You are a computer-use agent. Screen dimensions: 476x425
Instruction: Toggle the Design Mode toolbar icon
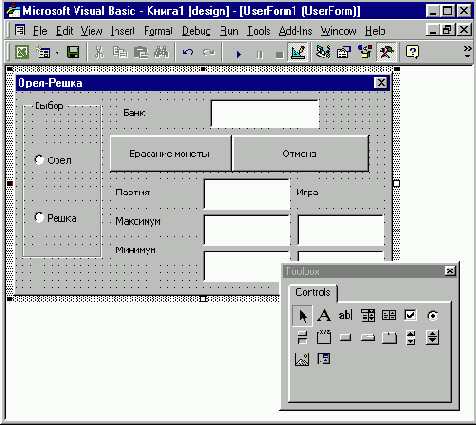click(298, 52)
